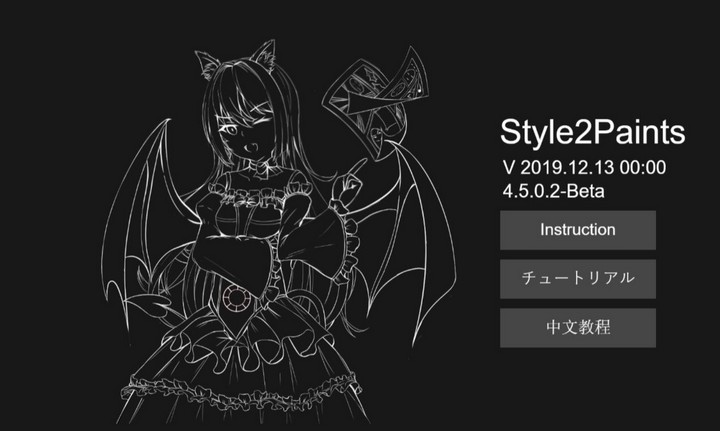Image resolution: width=720 pixels, height=431 pixels.
Task: Click the floating tarot cards illustration
Action: pyautogui.click(x=377, y=103)
